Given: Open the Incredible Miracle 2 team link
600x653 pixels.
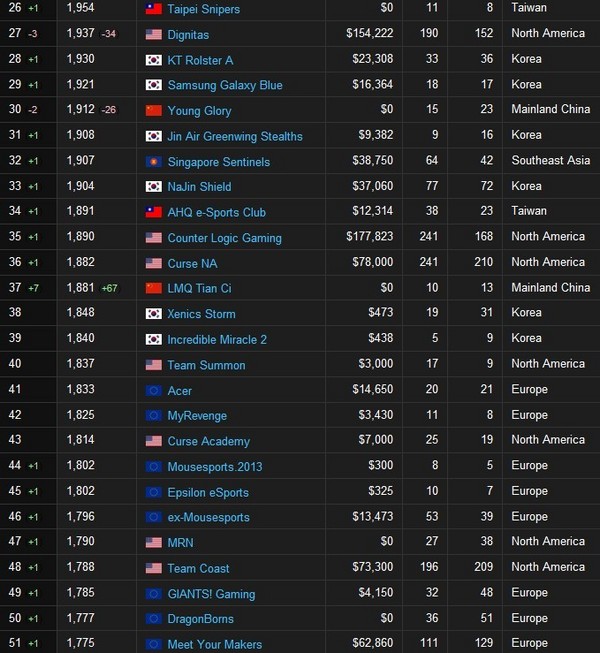Looking at the screenshot, I should pyautogui.click(x=217, y=339).
